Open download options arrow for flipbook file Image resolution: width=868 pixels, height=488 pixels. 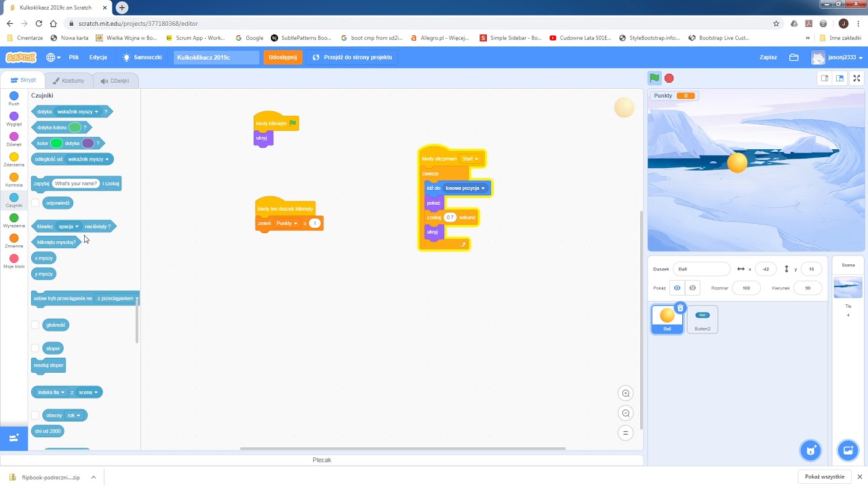93,477
